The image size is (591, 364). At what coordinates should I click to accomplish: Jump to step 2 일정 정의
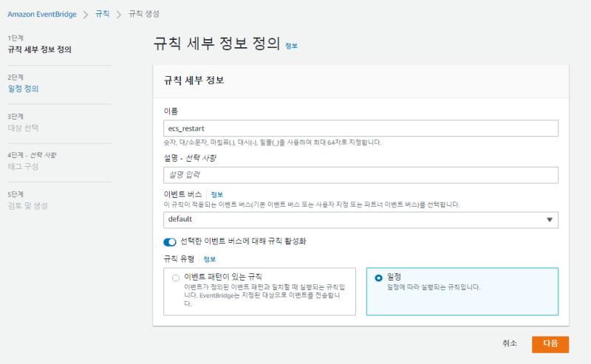click(23, 89)
